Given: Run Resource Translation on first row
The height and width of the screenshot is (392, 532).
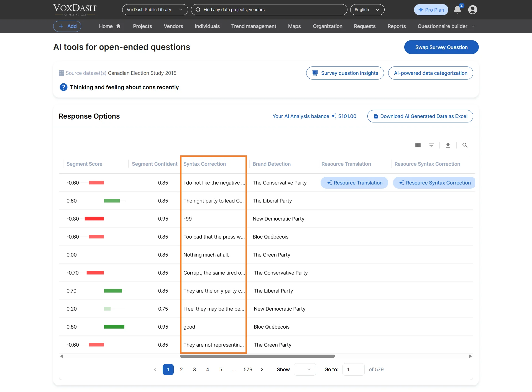Looking at the screenshot, I should tap(354, 183).
